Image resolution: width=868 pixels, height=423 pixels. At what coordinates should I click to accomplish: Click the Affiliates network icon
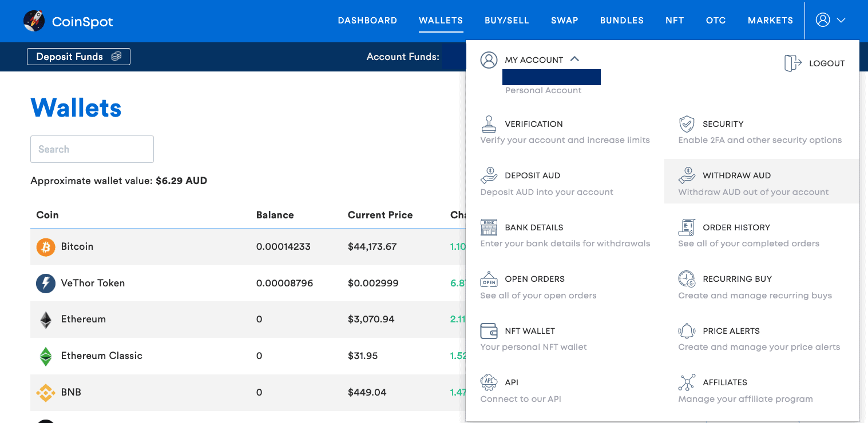tap(687, 382)
